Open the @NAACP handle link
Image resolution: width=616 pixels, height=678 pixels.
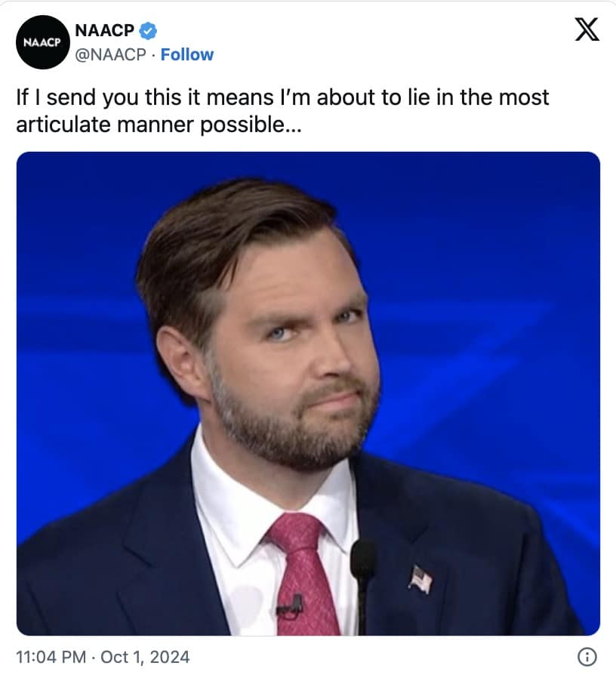[111, 54]
